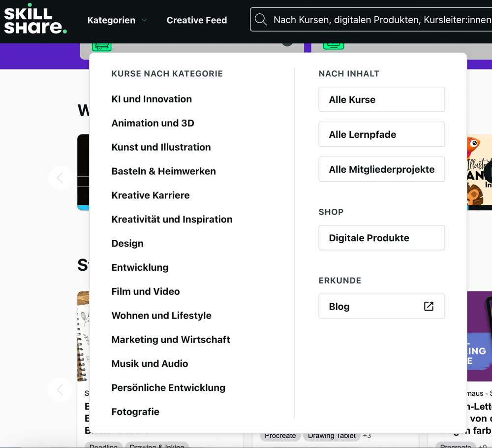Select Basteln & Heimwerken category
Screen dimensions: 492x448
[x=163, y=171]
